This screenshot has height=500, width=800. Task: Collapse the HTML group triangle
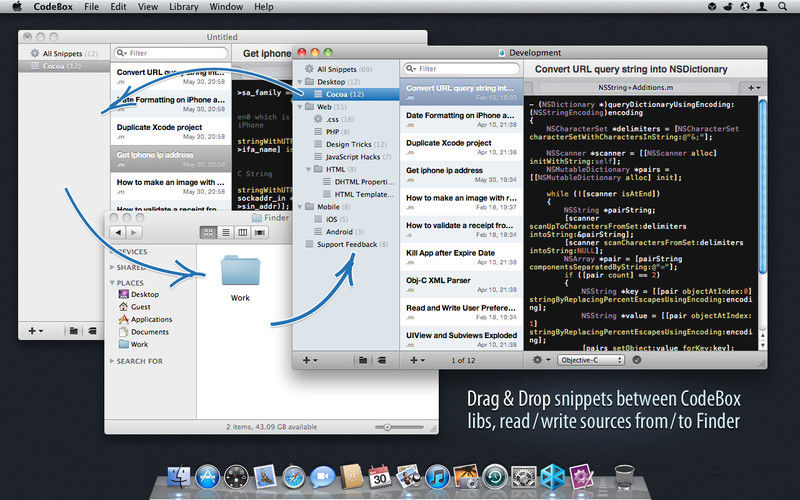pos(309,169)
